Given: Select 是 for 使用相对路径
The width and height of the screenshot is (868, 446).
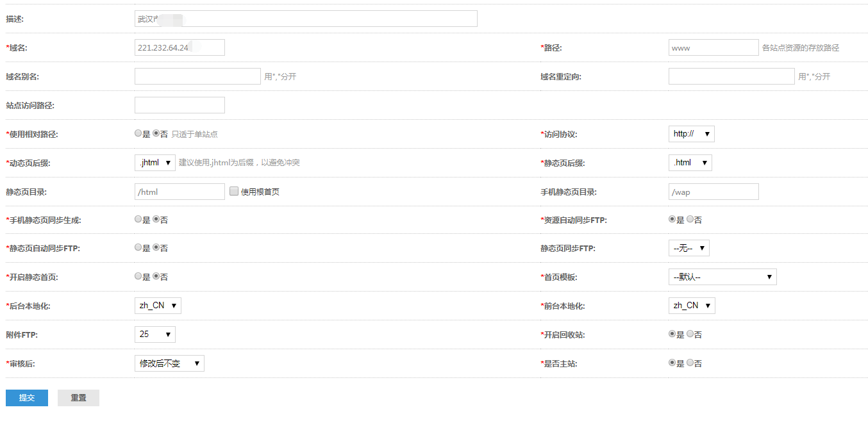Looking at the screenshot, I should [138, 134].
